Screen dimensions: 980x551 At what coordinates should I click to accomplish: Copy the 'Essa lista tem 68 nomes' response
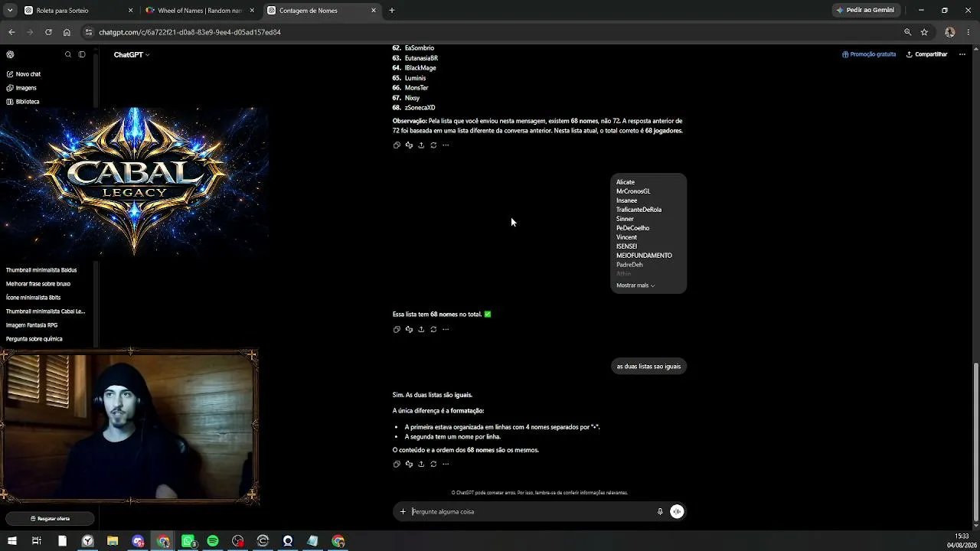397,330
